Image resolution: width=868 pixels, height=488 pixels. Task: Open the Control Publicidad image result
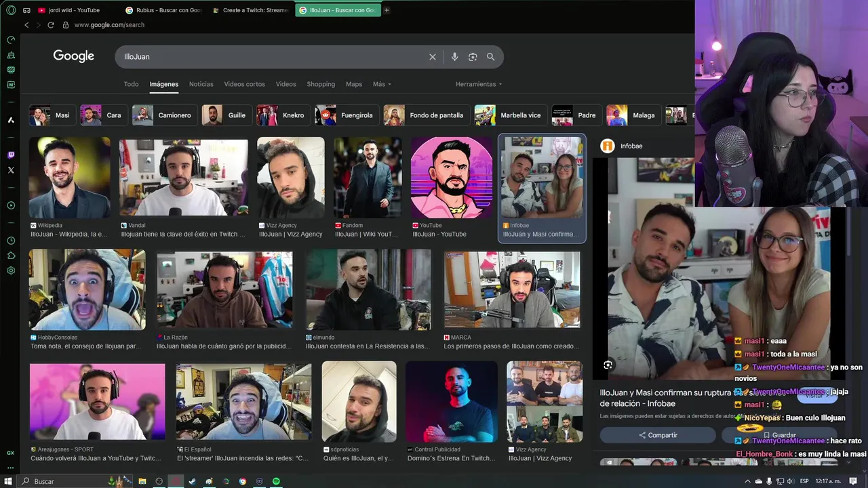coord(452,401)
